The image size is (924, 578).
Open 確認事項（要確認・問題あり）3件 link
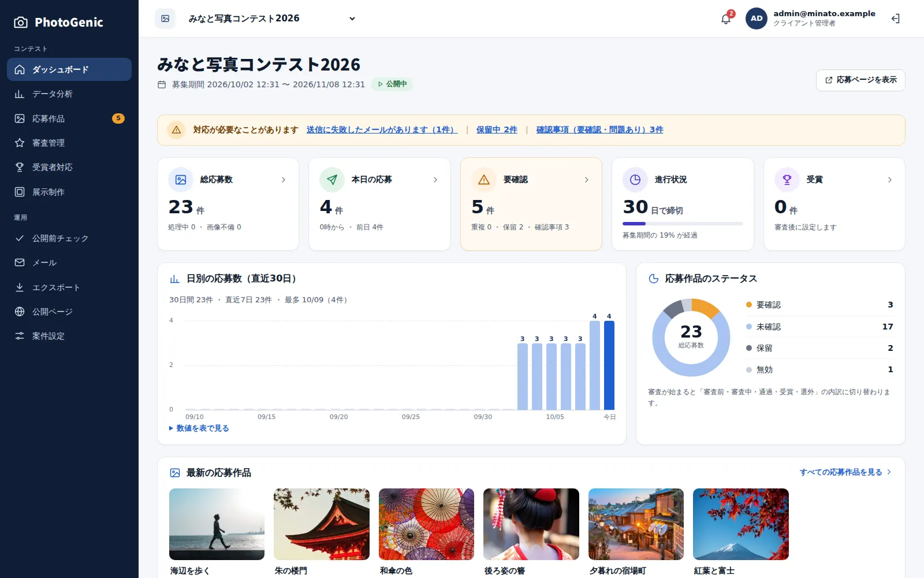(x=599, y=130)
